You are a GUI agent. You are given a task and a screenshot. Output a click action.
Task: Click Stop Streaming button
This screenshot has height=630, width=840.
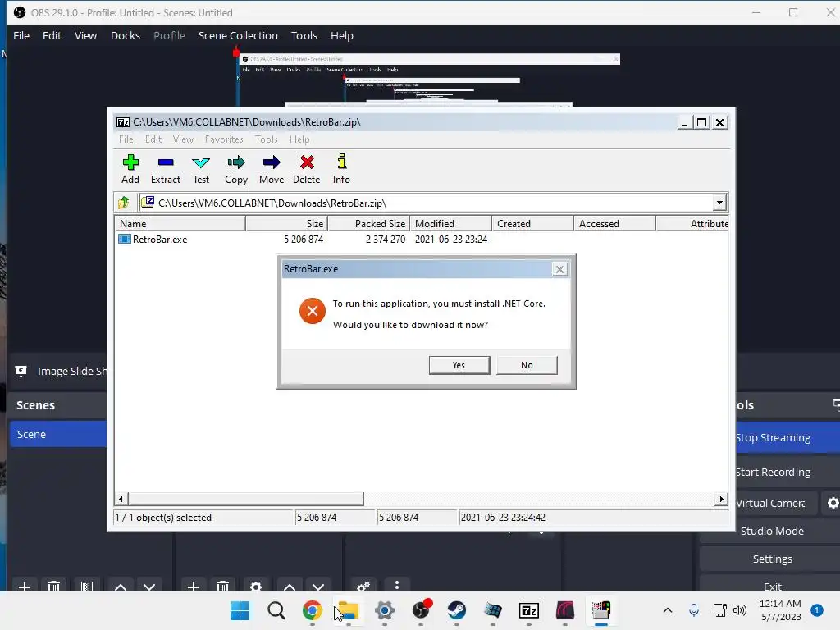point(787,437)
